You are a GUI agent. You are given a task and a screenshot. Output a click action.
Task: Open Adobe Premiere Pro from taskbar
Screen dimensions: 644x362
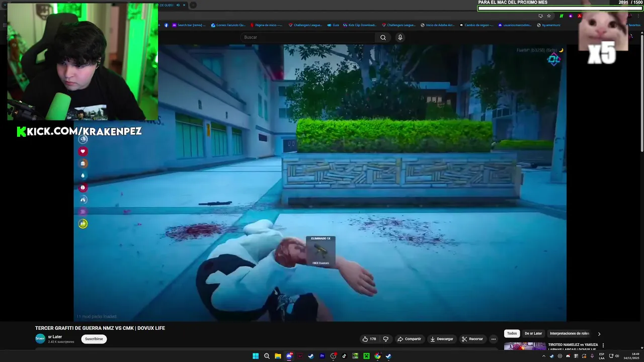(323, 356)
